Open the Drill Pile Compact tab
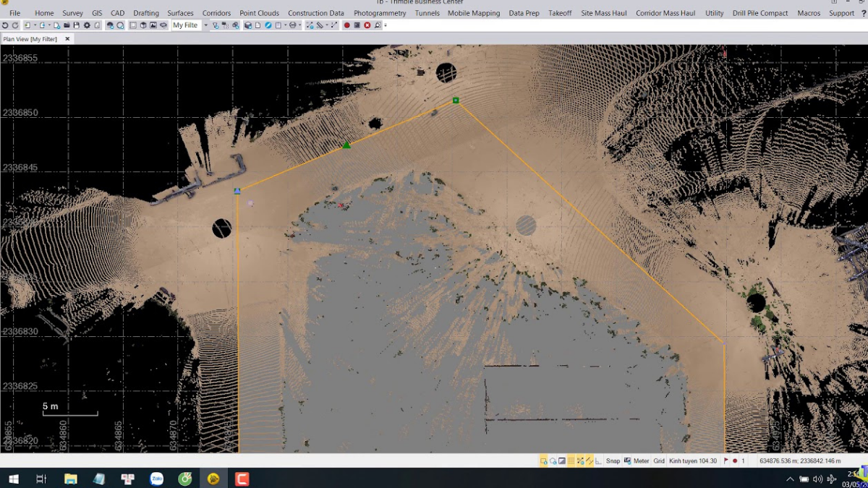This screenshot has width=868, height=488. pyautogui.click(x=760, y=13)
